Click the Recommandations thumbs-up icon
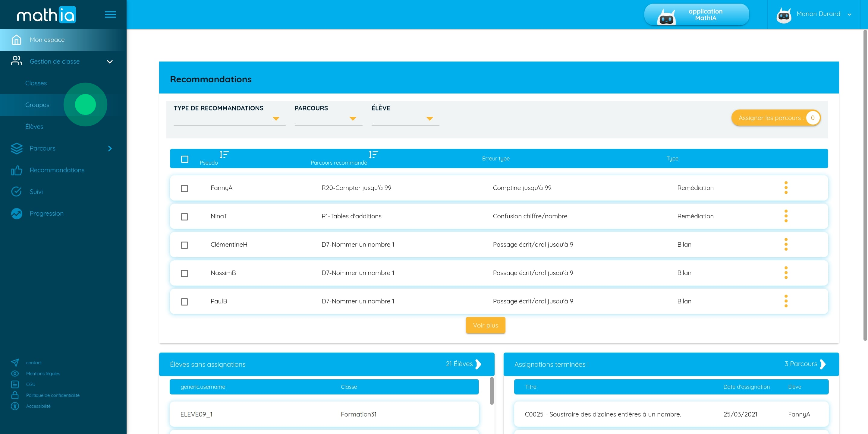The image size is (868, 434). [16, 170]
